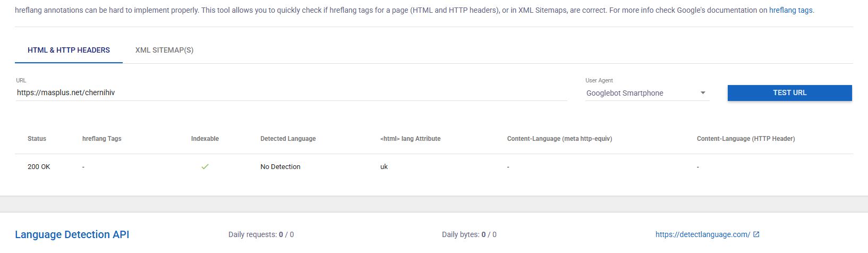
Task: Click the Content-Language (meta http-equiv) header
Action: (x=559, y=139)
